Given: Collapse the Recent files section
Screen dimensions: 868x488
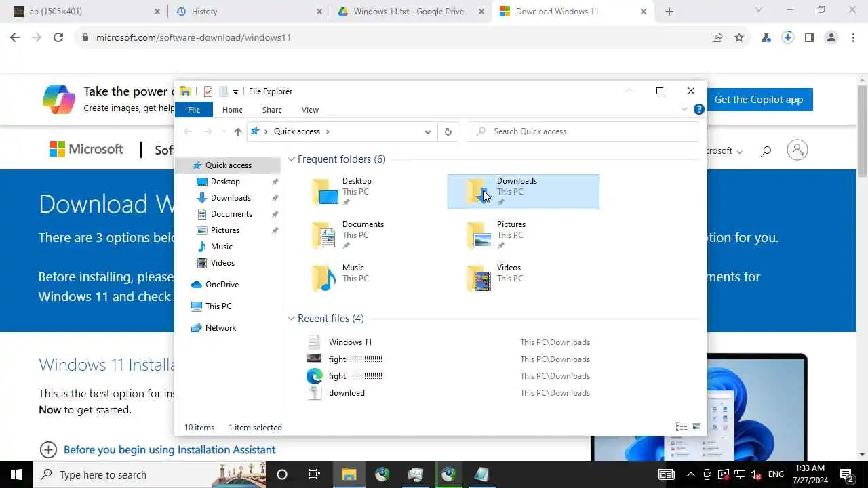Looking at the screenshot, I should [291, 319].
